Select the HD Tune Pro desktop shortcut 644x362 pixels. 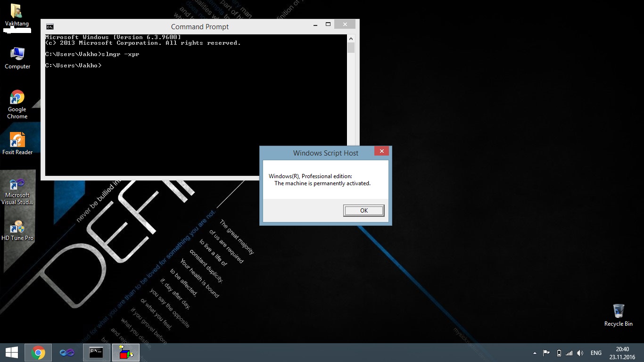[x=17, y=230]
